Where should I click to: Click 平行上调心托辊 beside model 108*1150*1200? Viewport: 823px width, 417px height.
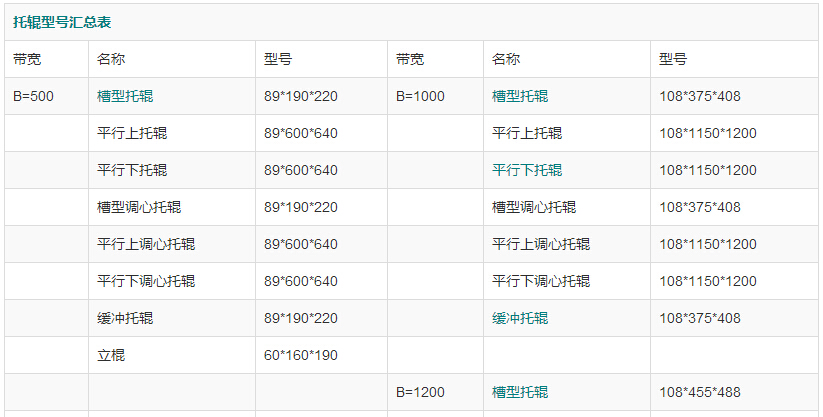[x=541, y=244]
